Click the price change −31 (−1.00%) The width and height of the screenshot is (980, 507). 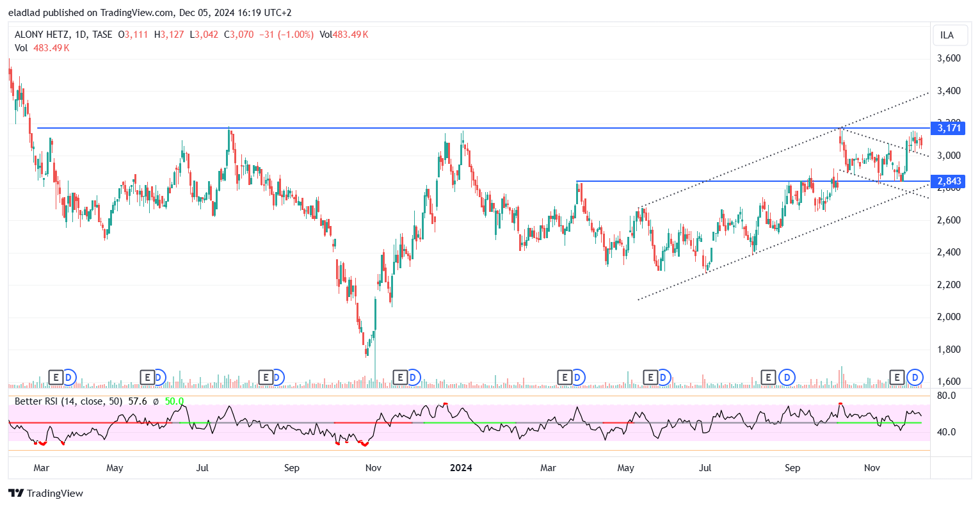tap(286, 35)
